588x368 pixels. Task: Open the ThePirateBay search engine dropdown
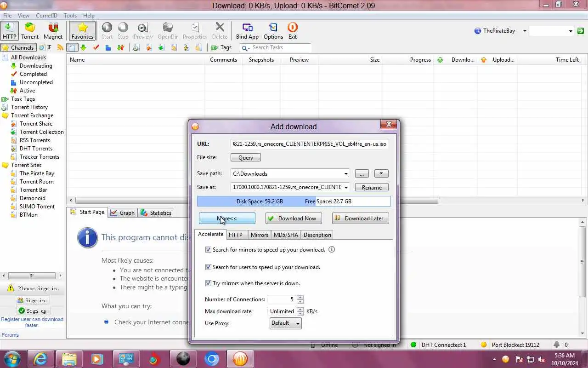525,31
